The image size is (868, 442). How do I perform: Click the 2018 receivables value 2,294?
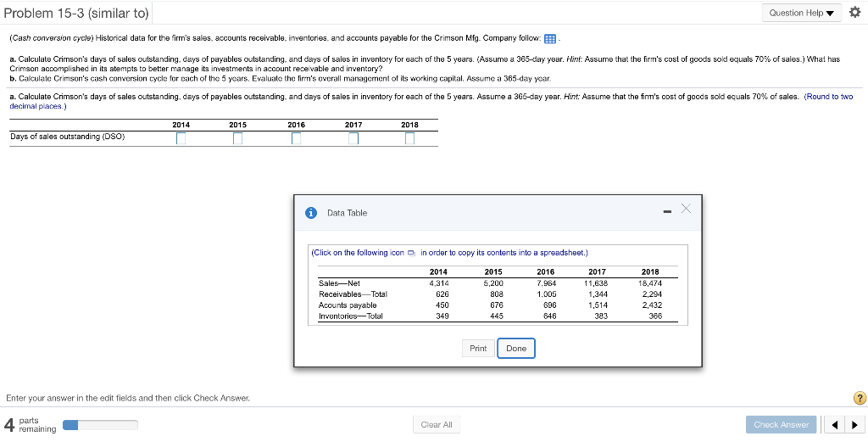tap(652, 294)
